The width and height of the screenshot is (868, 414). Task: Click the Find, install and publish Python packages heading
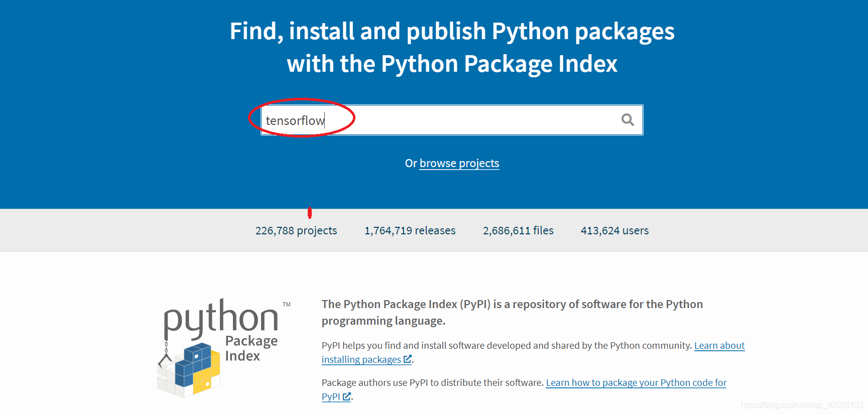452,48
